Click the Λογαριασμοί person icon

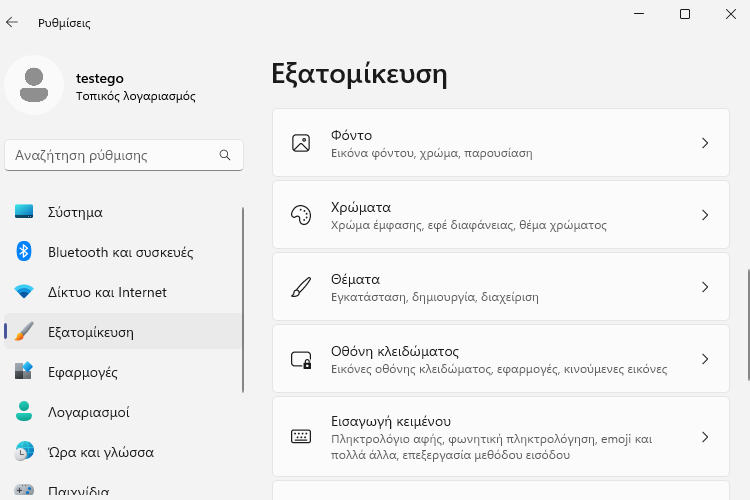pos(25,412)
